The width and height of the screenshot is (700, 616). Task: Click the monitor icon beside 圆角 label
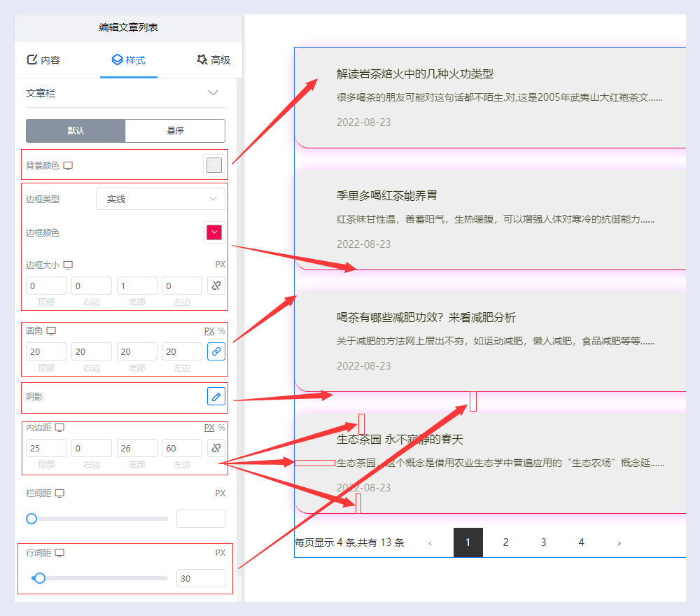[51, 330]
